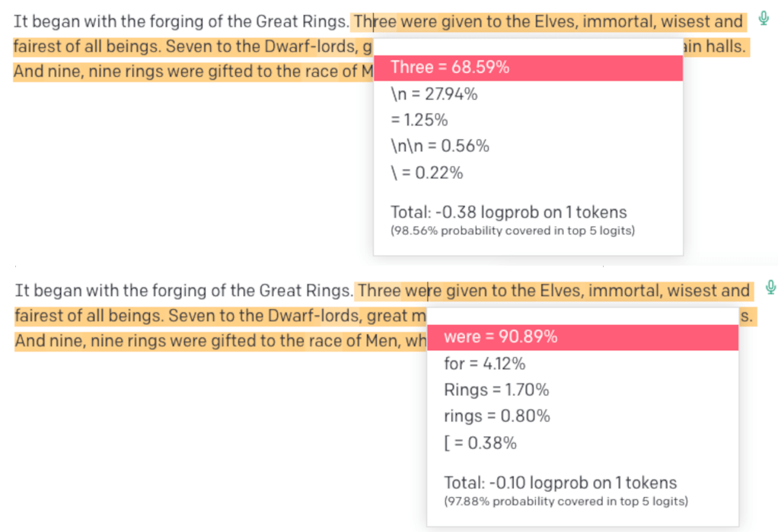Choose the "\n = 27.94%" token alternative
This screenshot has height=532, width=778.
434,94
